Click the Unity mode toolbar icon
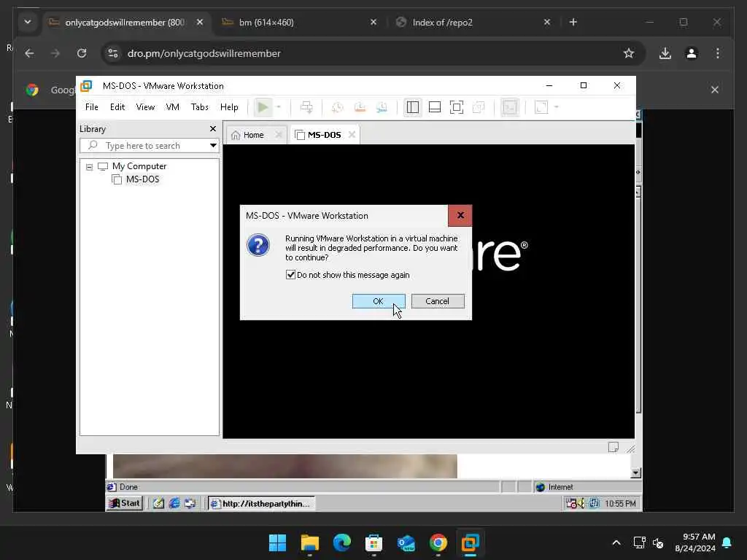Viewport: 747px width, 560px height. [479, 107]
